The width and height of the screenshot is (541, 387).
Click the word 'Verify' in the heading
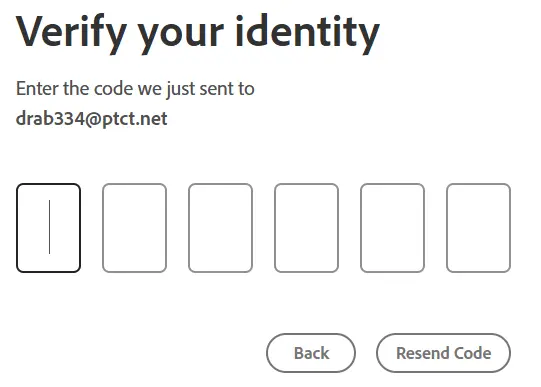pyautogui.click(x=71, y=33)
